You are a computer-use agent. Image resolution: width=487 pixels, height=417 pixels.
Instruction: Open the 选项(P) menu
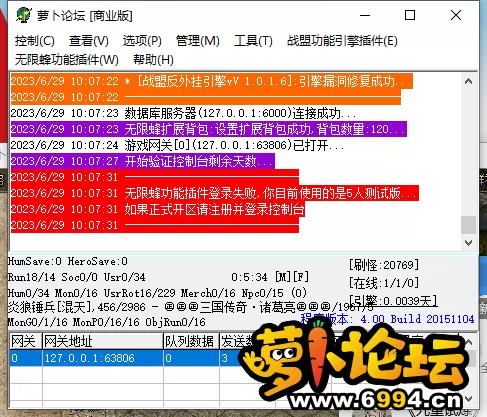[142, 41]
